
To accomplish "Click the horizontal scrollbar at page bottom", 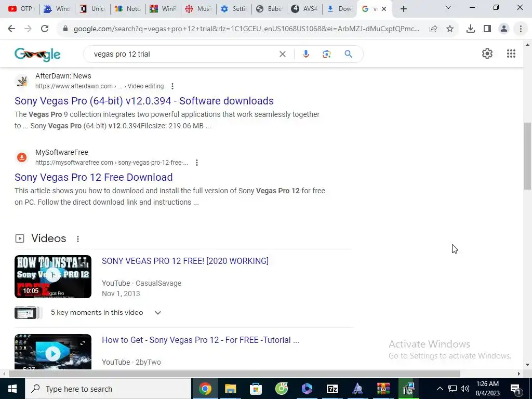I will coord(234,374).
